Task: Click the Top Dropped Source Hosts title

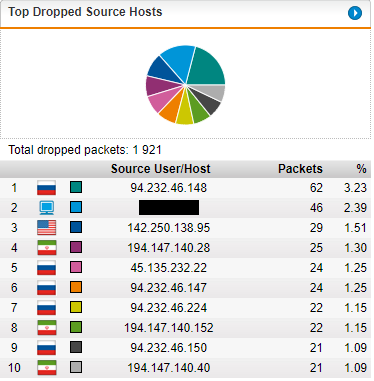Action: pyautogui.click(x=85, y=12)
